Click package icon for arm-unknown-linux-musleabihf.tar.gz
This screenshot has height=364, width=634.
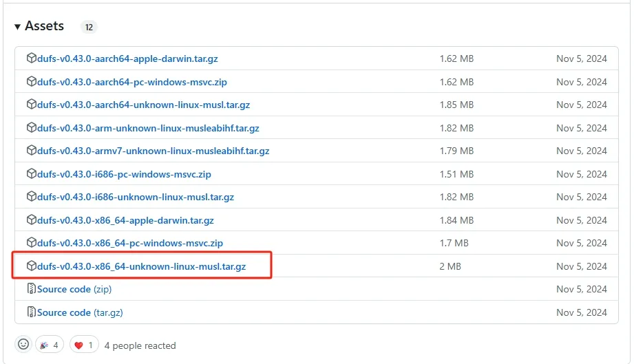(x=31, y=128)
